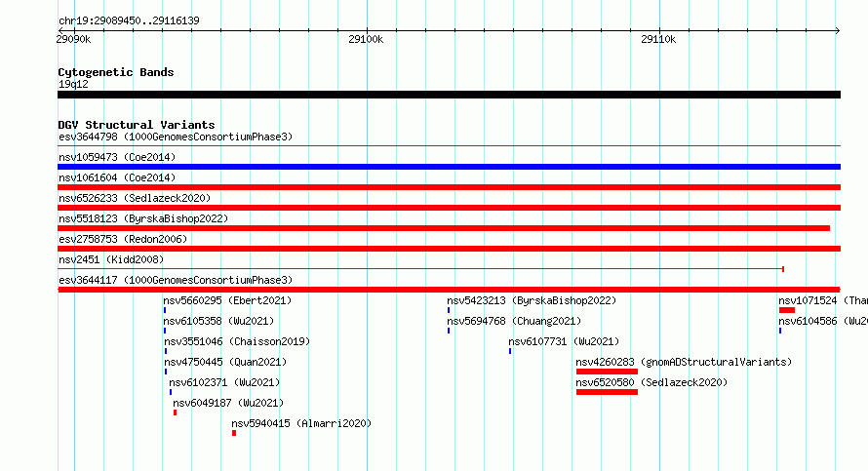Screen dimensions: 868x471
Task: Open nsv6520580 (Sedlazeck2020) variant label
Action: pos(651,382)
